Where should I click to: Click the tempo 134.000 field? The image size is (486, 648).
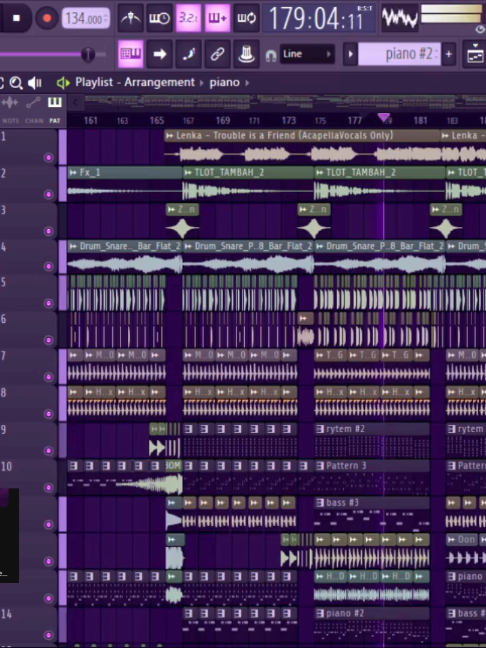pyautogui.click(x=86, y=19)
